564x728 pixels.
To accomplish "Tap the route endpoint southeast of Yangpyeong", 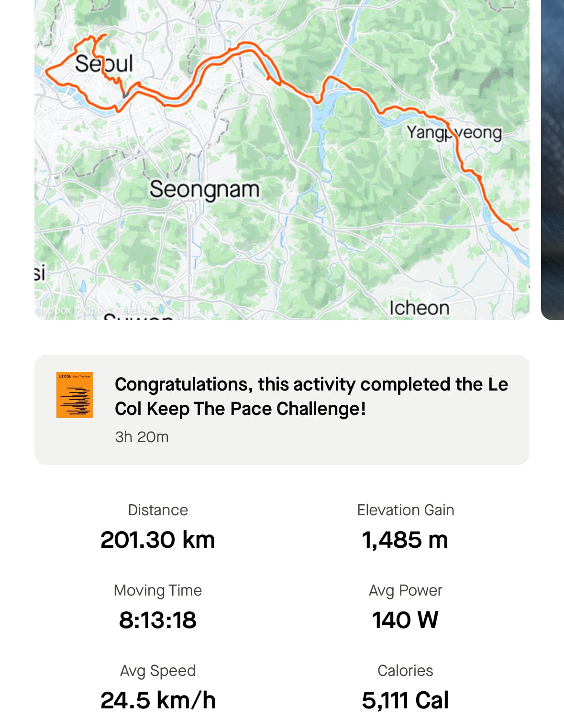I will (x=517, y=229).
